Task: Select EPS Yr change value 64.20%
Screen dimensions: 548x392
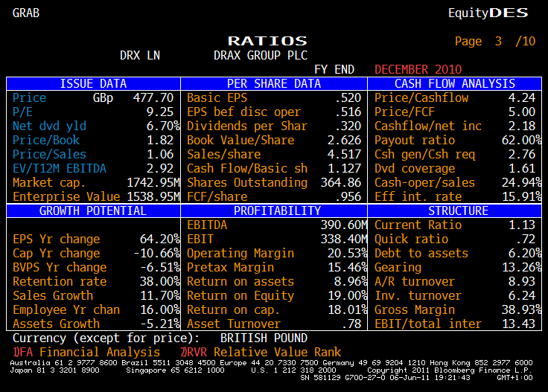Action: point(160,239)
